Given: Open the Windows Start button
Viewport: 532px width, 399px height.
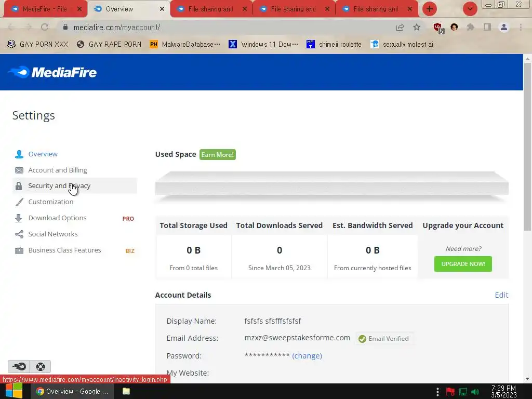Looking at the screenshot, I should tap(14, 391).
